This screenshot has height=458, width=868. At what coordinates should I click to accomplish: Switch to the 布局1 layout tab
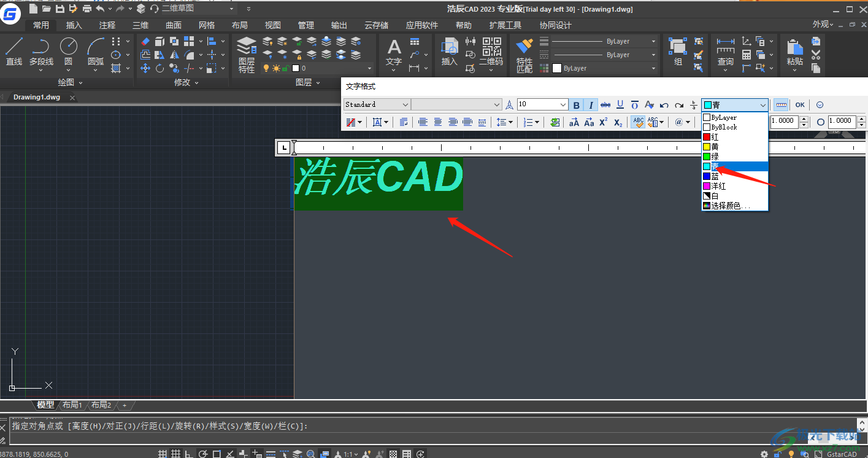pos(72,405)
